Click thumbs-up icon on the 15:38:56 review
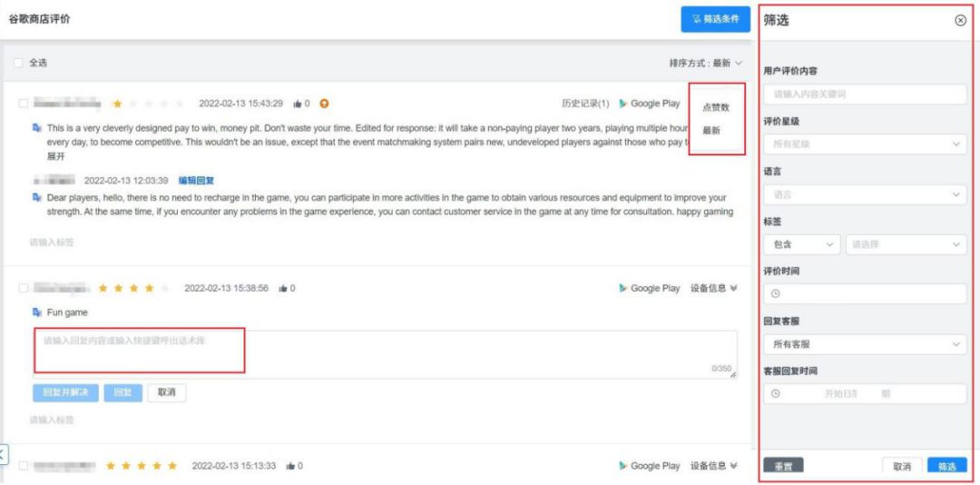Image resolution: width=980 pixels, height=485 pixels. coord(283,288)
